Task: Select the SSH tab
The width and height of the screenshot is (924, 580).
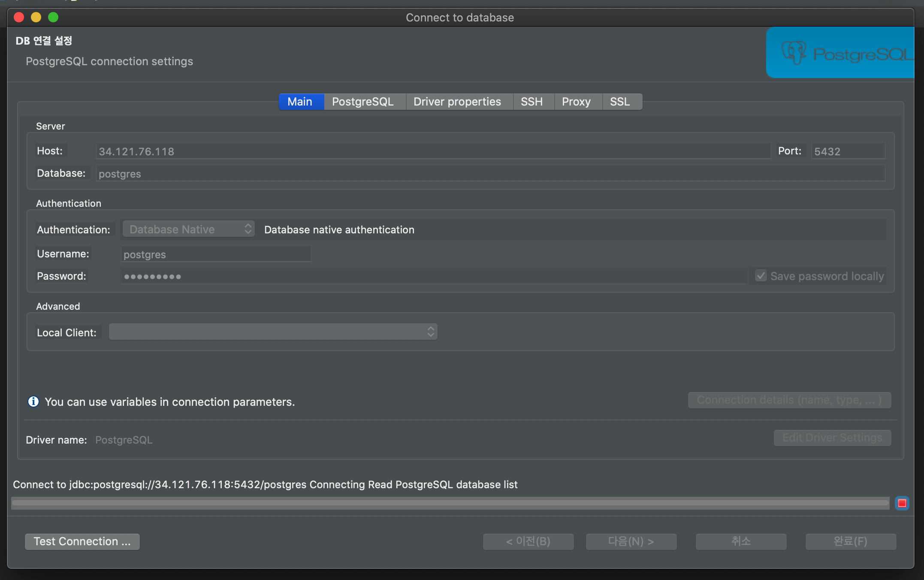Action: (531, 102)
